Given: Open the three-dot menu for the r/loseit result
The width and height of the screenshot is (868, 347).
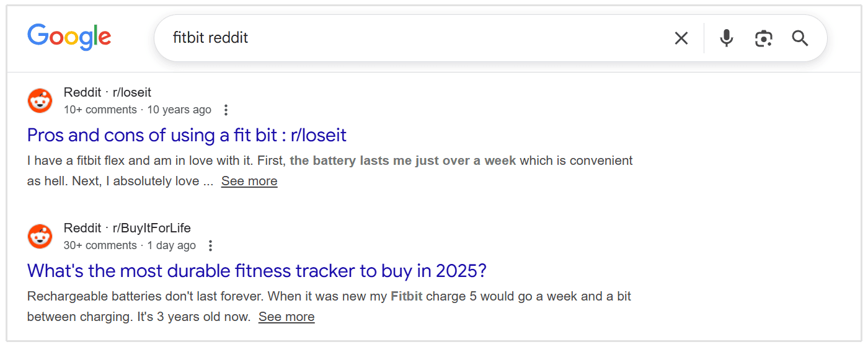Looking at the screenshot, I should [x=226, y=110].
